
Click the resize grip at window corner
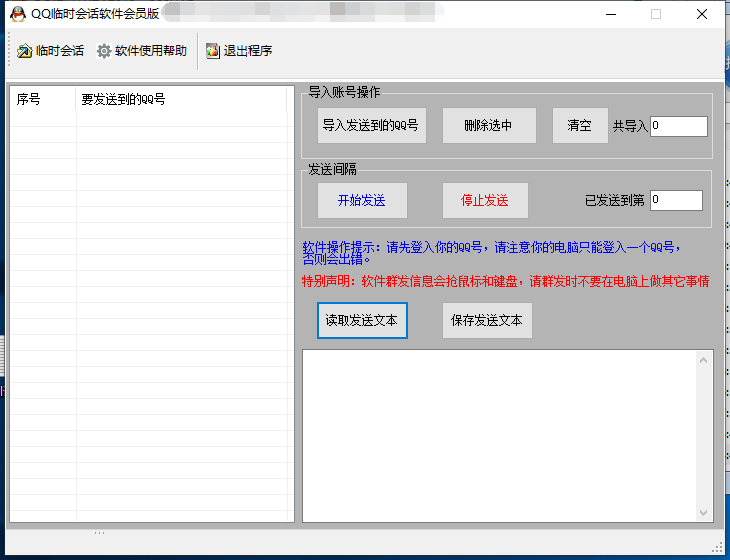click(x=717, y=547)
